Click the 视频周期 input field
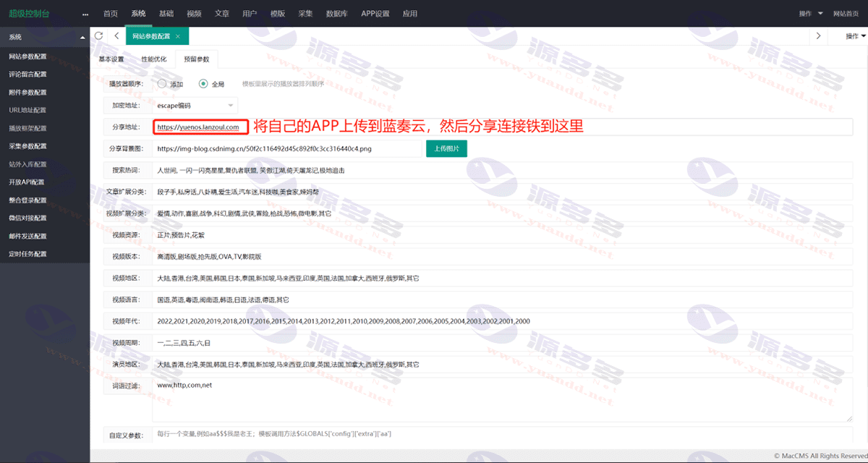 pos(502,343)
